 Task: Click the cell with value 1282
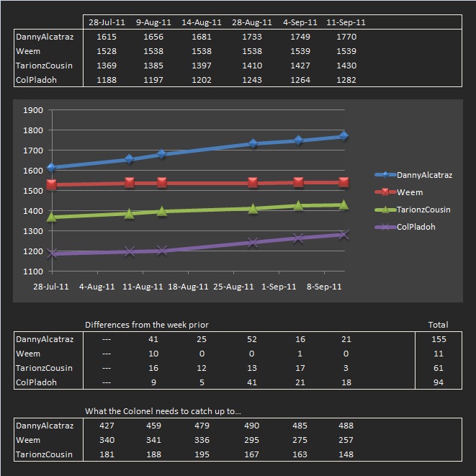coord(346,80)
